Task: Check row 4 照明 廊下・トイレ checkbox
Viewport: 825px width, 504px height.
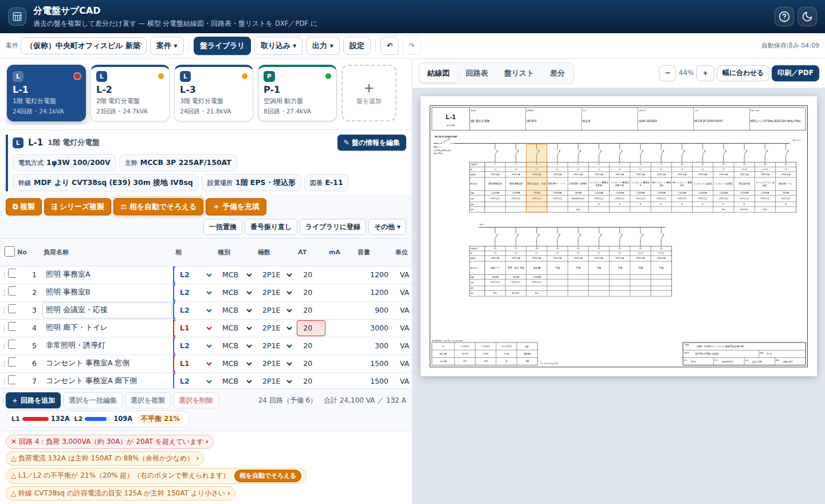Action: 12,327
